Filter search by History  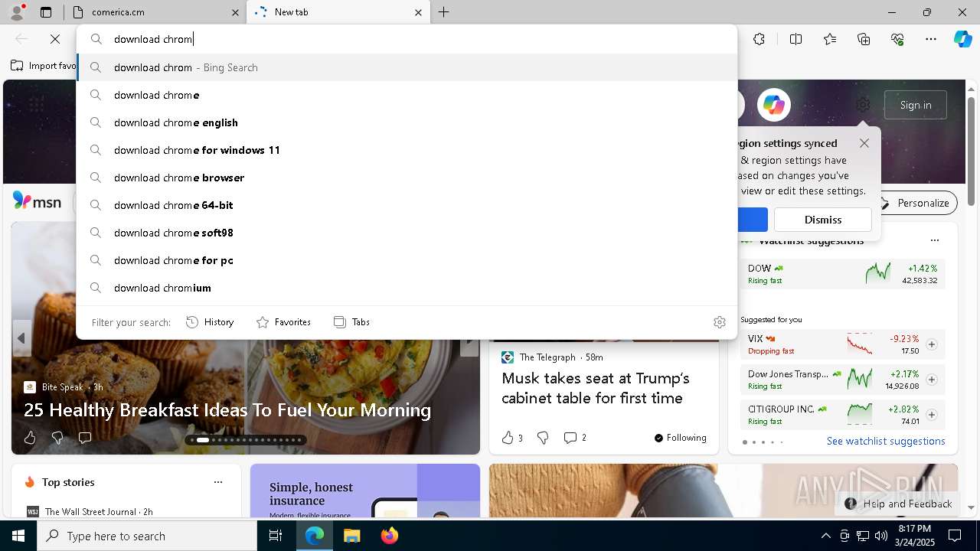(x=210, y=322)
